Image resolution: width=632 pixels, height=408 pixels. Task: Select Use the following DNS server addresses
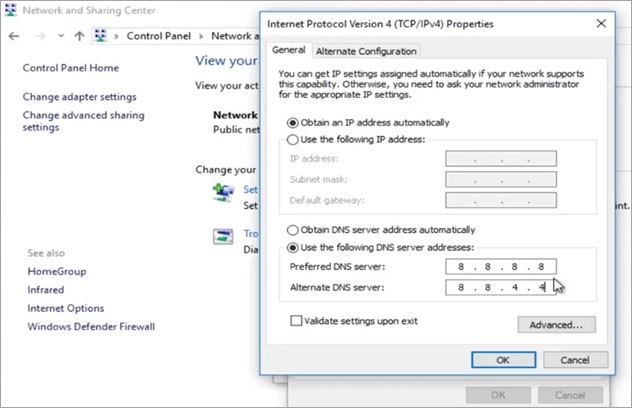pyautogui.click(x=381, y=248)
